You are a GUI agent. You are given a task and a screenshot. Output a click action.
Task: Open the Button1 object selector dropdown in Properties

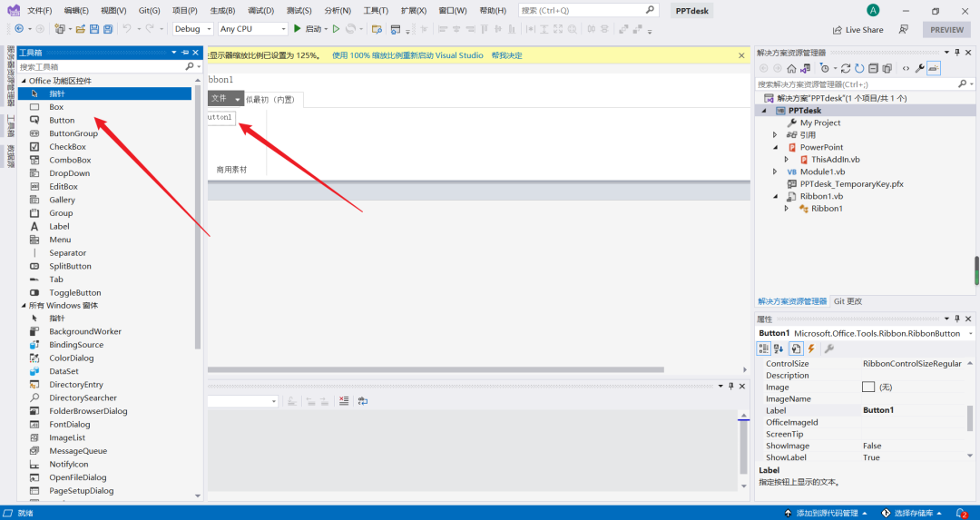point(970,334)
